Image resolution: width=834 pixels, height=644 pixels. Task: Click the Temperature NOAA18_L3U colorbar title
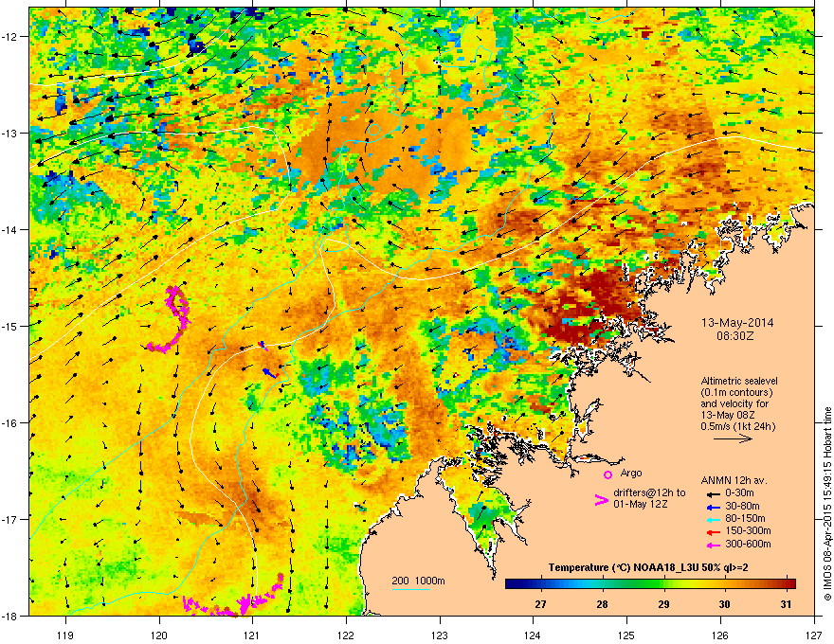click(x=648, y=567)
